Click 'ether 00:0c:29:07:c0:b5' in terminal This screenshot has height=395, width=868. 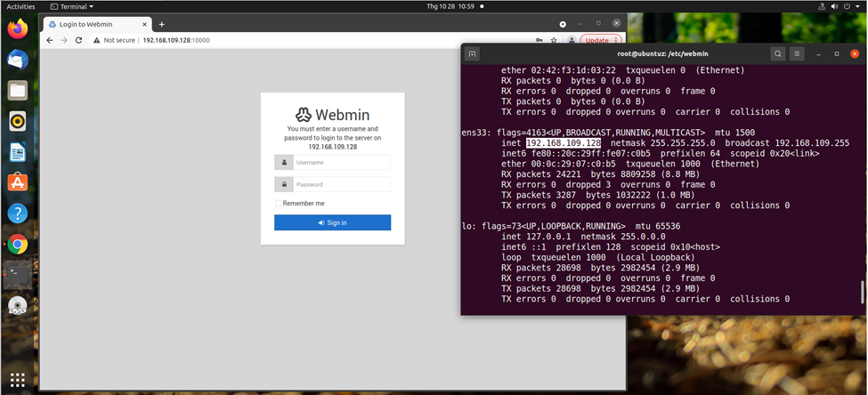558,164
